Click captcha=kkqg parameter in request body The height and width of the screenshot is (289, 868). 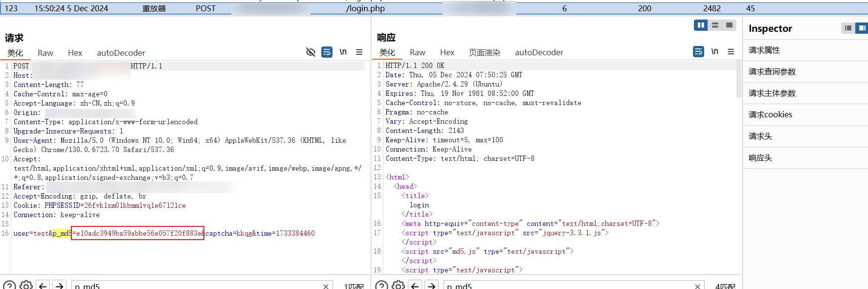point(228,233)
